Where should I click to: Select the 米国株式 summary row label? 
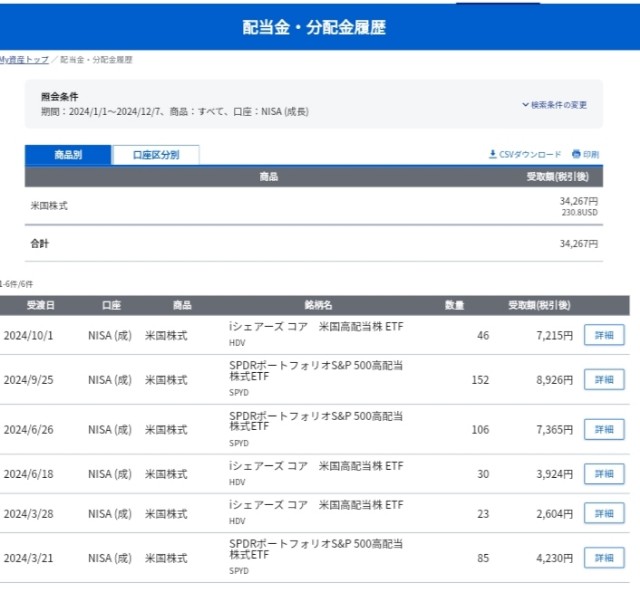tap(49, 206)
